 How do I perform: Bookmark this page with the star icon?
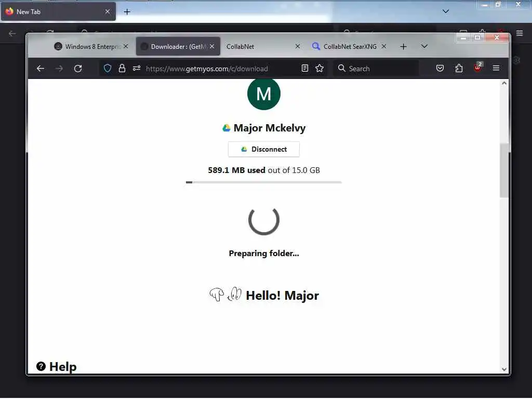click(320, 69)
